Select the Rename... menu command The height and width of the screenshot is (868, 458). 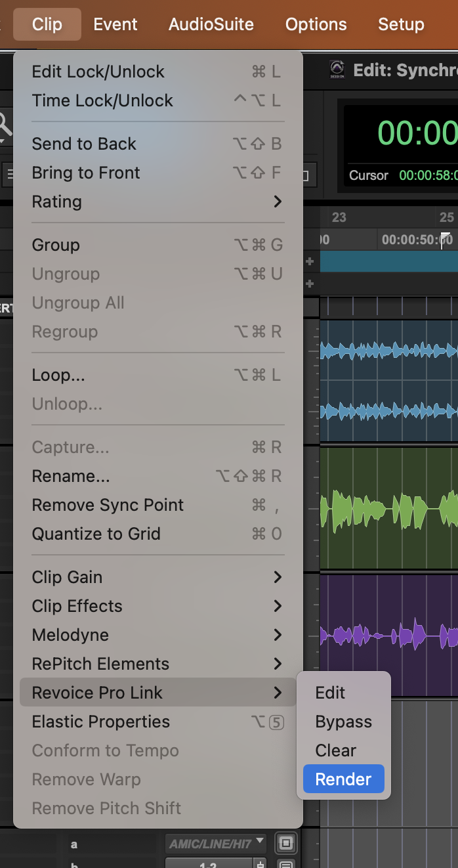pos(157,476)
